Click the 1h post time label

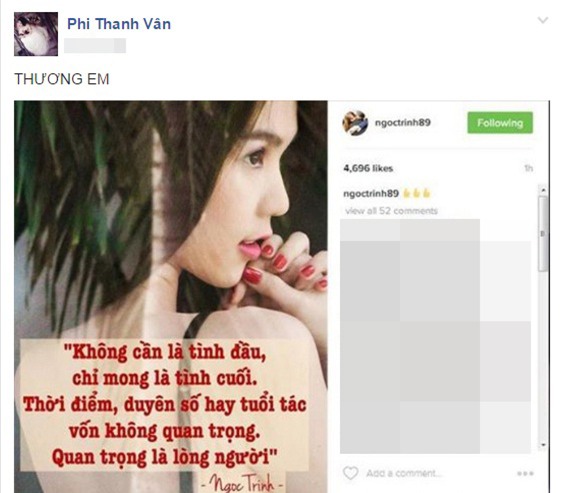tap(528, 168)
